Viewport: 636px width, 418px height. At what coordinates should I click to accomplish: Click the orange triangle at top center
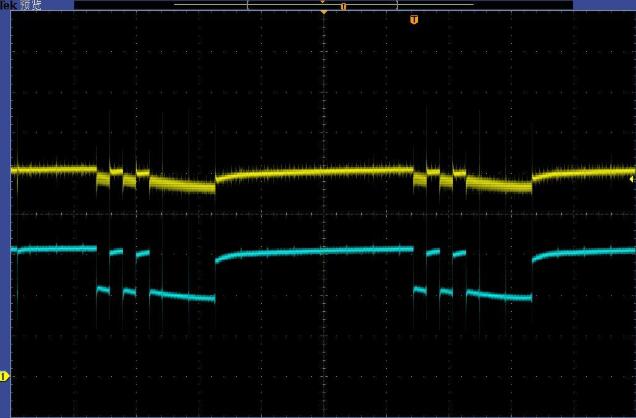323,12
